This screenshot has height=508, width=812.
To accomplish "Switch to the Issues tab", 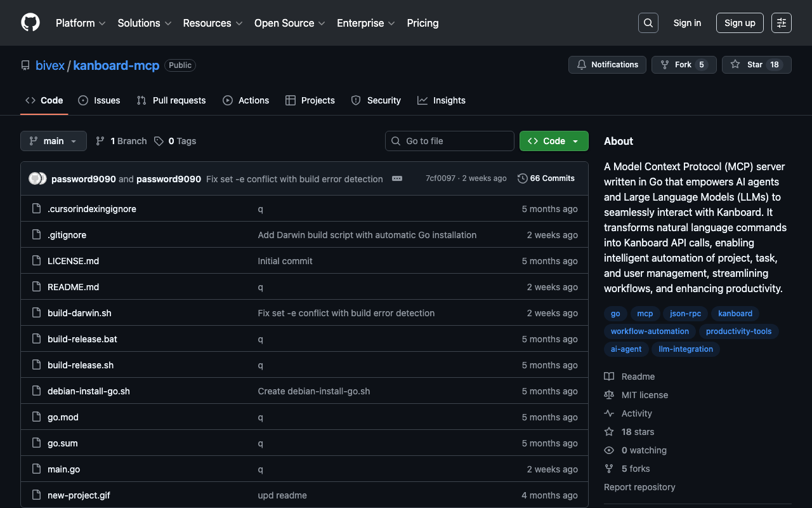I will coord(99,100).
